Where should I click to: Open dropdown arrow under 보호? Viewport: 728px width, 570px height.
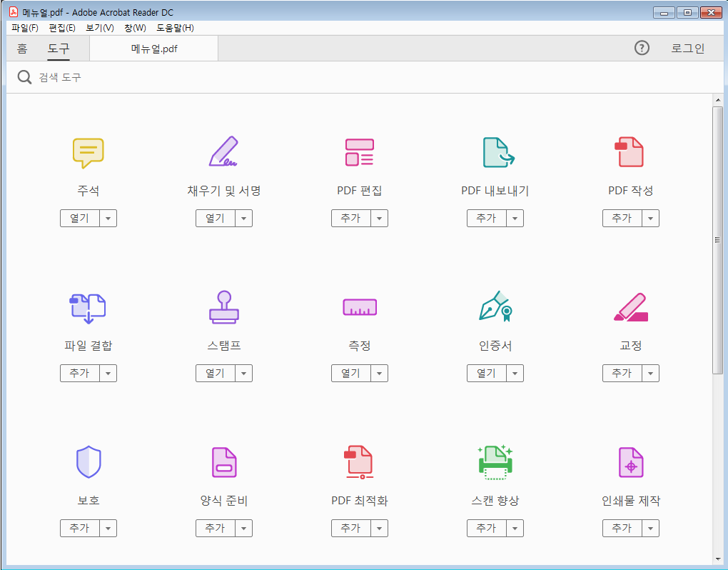point(108,529)
